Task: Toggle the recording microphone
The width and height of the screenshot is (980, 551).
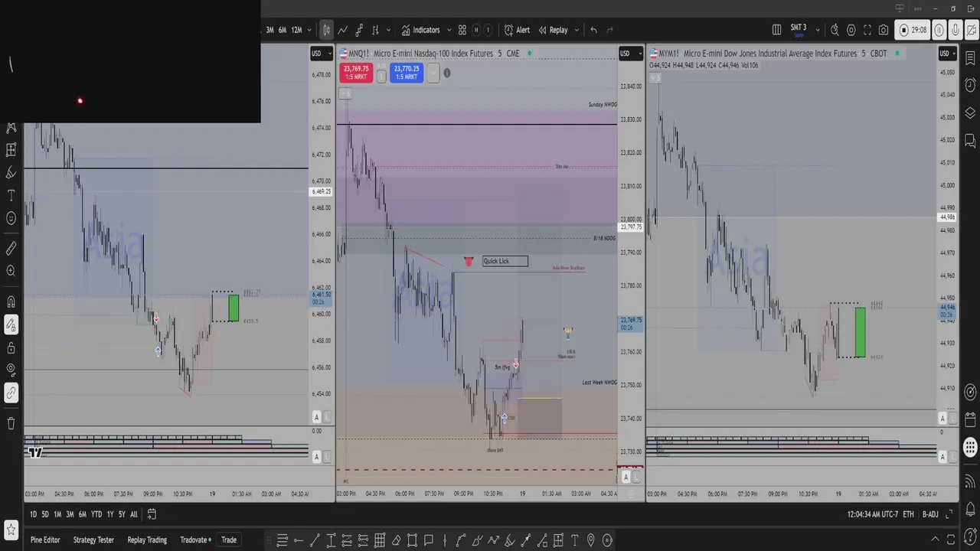Action: tap(955, 30)
